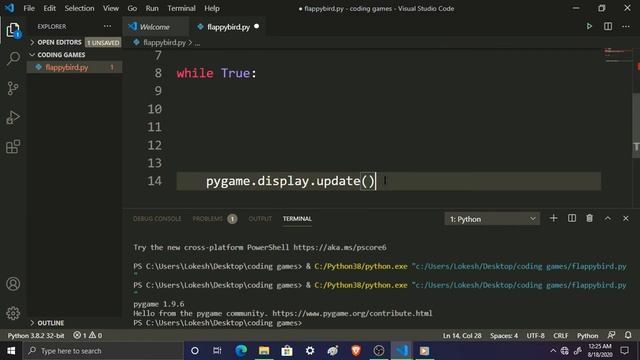Image resolution: width=640 pixels, height=360 pixels.
Task: Change UTF-8 file encoding
Action: click(536, 336)
